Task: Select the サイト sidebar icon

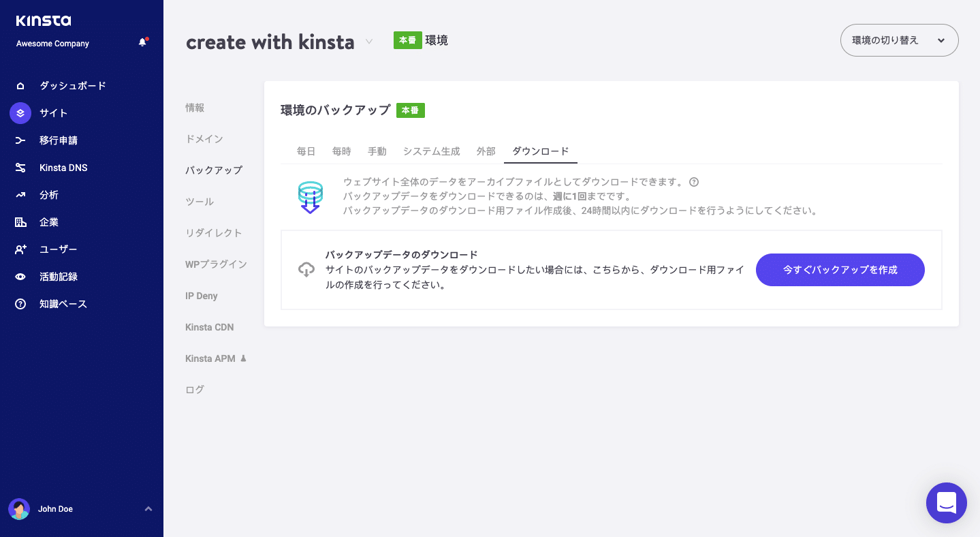Action: pyautogui.click(x=20, y=112)
